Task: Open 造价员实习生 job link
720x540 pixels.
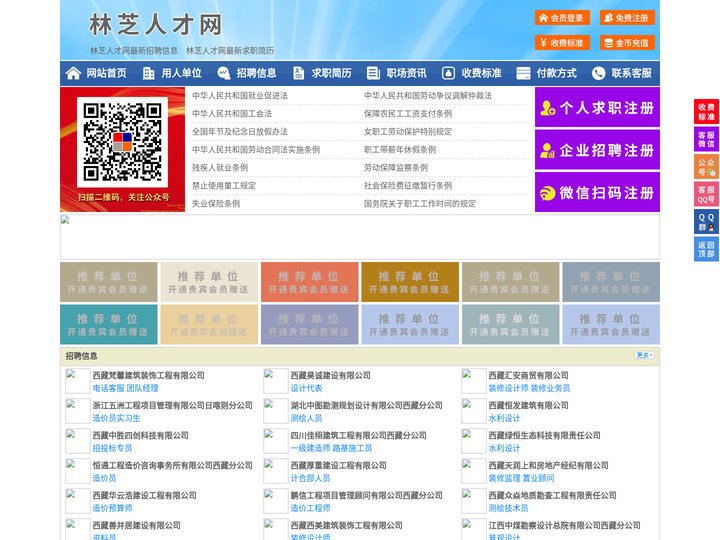Action: [116, 418]
